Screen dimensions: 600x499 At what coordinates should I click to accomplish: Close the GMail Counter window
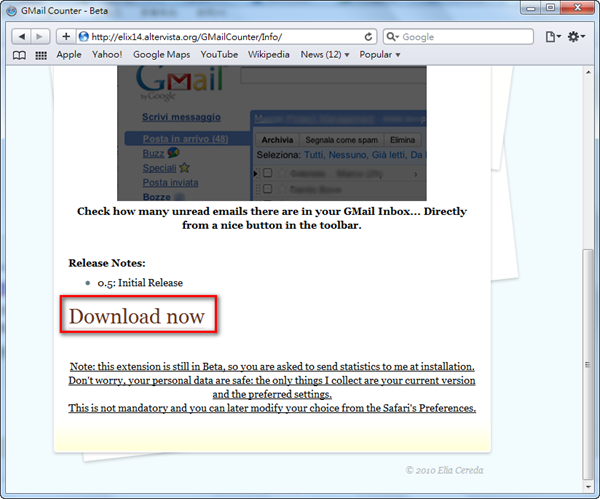[x=578, y=8]
